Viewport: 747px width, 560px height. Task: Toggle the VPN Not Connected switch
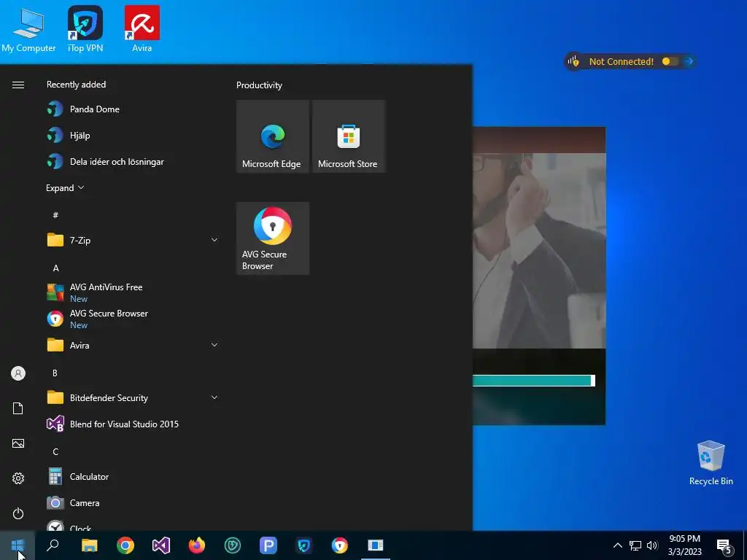point(670,61)
